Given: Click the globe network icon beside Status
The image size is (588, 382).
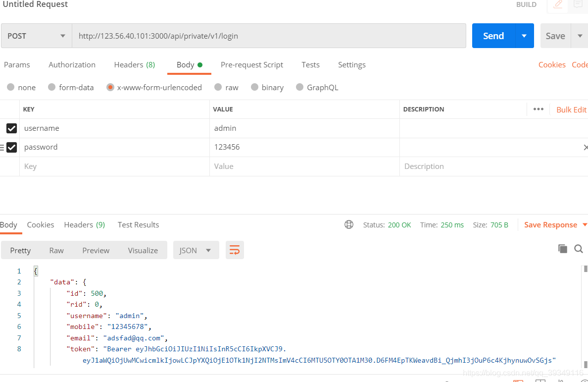Looking at the screenshot, I should 349,225.
